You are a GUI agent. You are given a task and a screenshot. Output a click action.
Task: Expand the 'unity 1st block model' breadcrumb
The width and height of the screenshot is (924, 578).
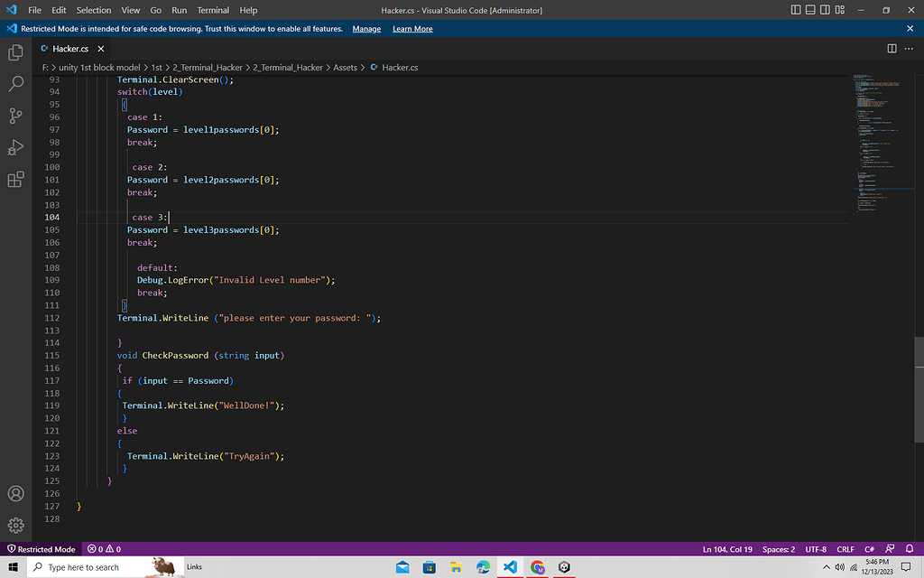pos(99,67)
